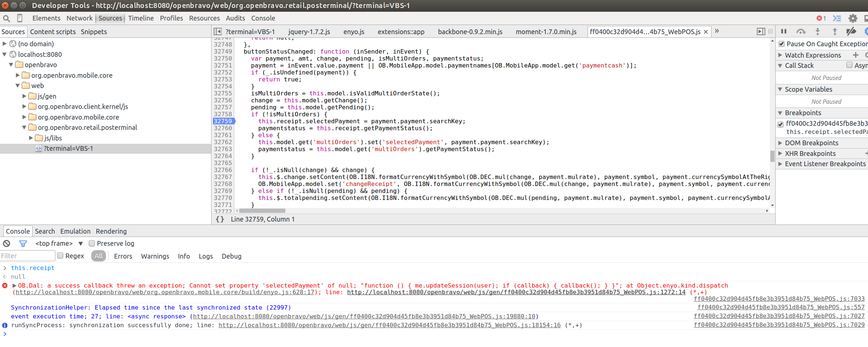This screenshot has height=347, width=868.
Task: Uncheck Pause On Caught Exceptions
Action: click(781, 44)
